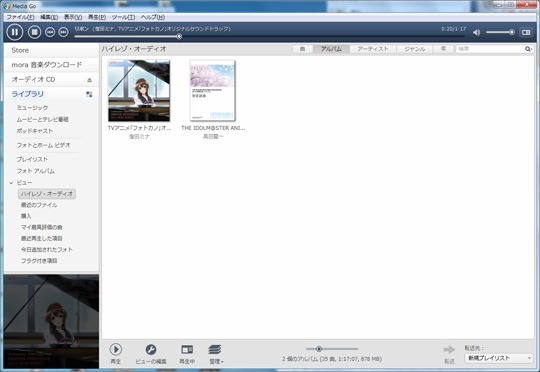Collapse the ビュー tree section
The width and height of the screenshot is (540, 372).
click(11, 183)
